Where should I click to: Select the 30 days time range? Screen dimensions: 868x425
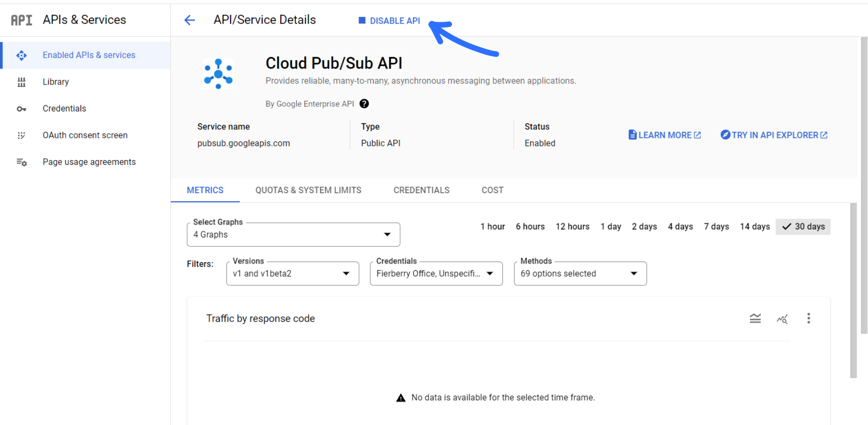tap(803, 227)
